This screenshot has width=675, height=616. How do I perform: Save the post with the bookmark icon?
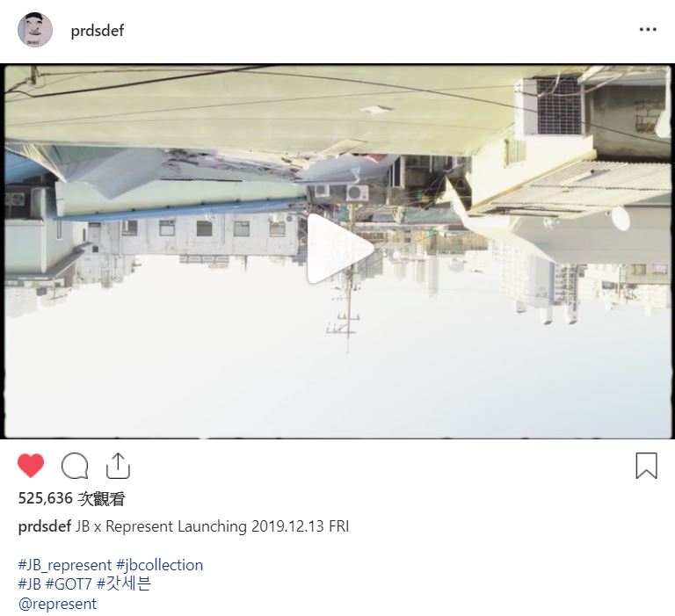[647, 466]
